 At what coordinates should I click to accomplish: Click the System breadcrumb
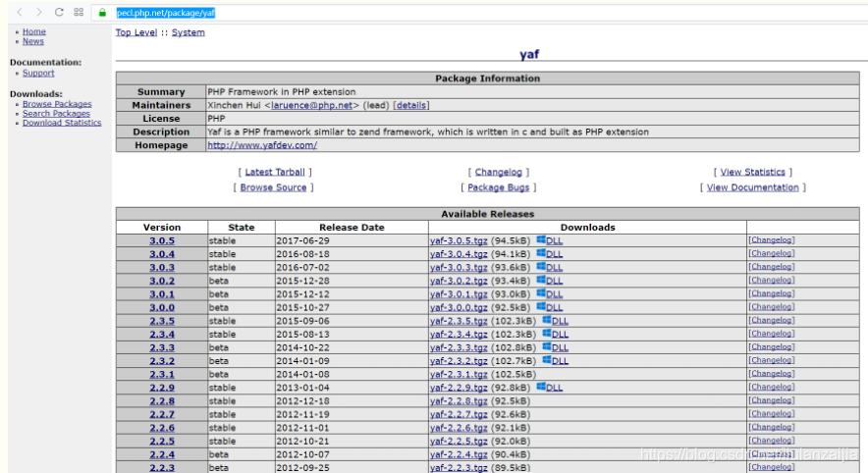click(189, 32)
